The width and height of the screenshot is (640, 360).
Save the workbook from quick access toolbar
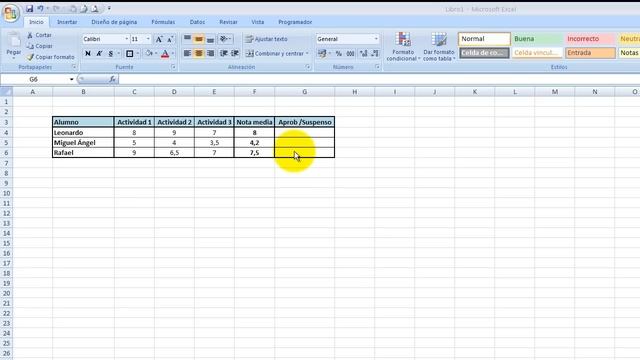point(29,9)
